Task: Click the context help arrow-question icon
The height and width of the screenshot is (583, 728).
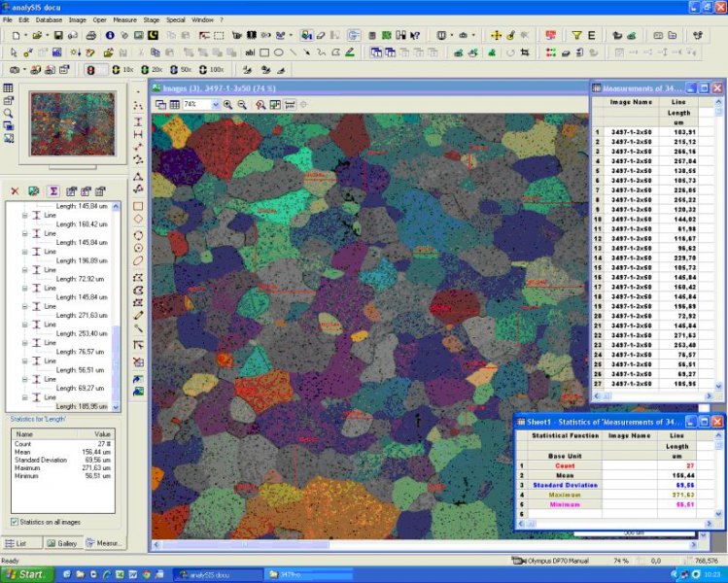Action: (415, 35)
